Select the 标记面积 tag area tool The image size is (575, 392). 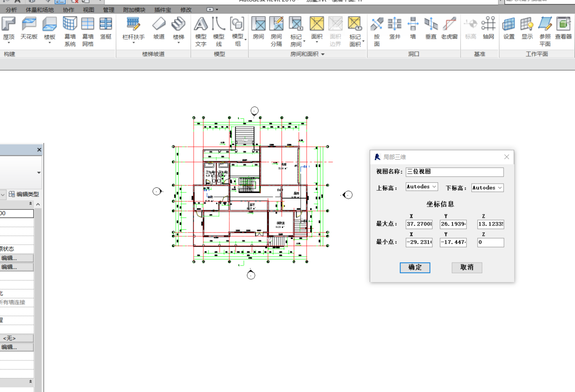(x=355, y=32)
